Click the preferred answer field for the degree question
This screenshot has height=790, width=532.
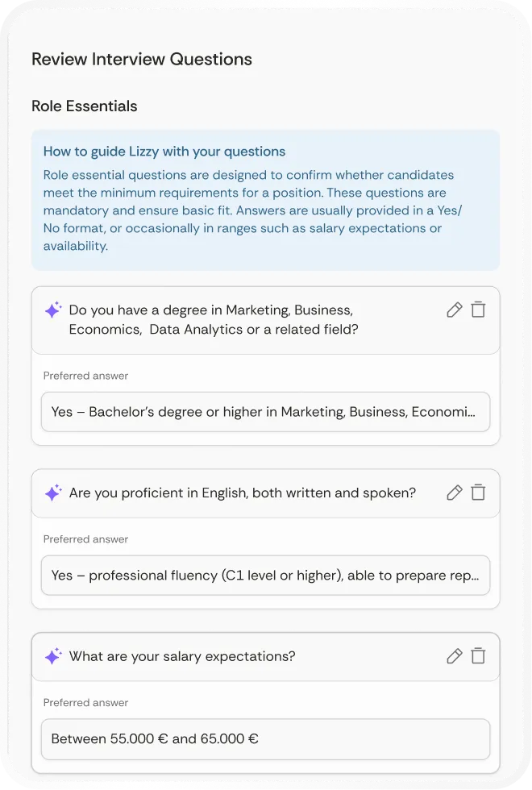266,412
